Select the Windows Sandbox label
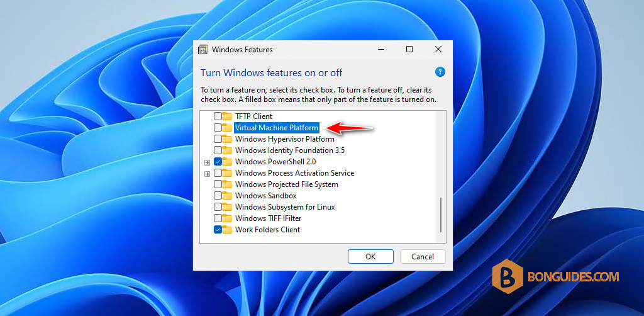This screenshot has width=644, height=316. pyautogui.click(x=266, y=196)
